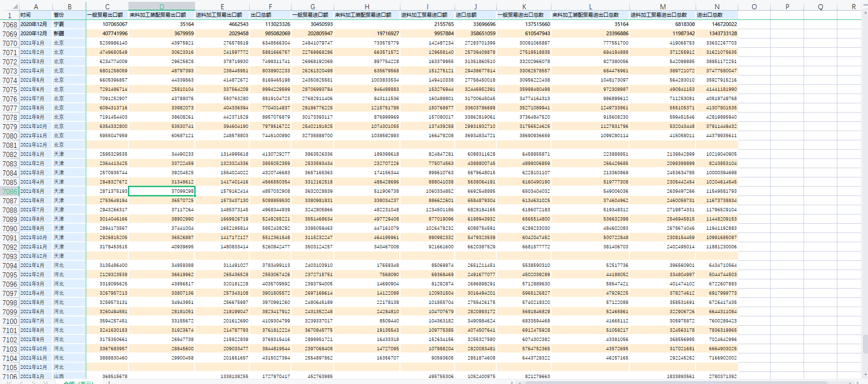Select row 7093 header
This screenshot has width=868, height=384.
point(10,256)
